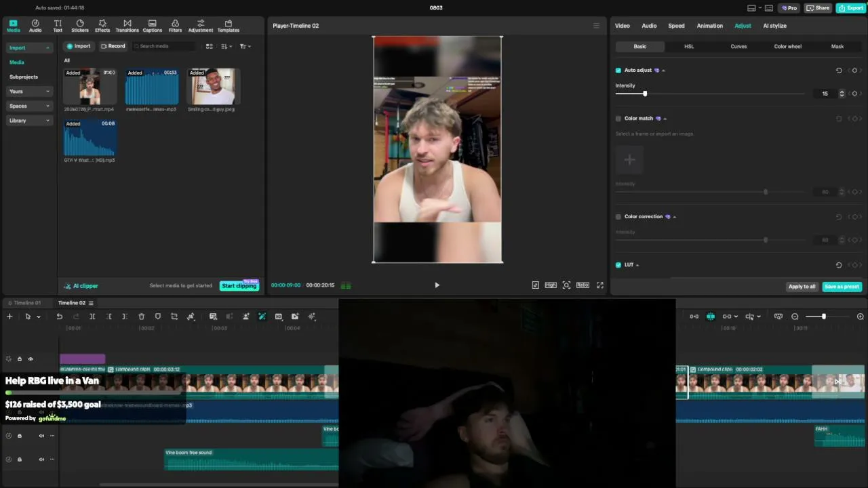Enter fullscreen preview in the player
The height and width of the screenshot is (488, 868).
click(599, 285)
